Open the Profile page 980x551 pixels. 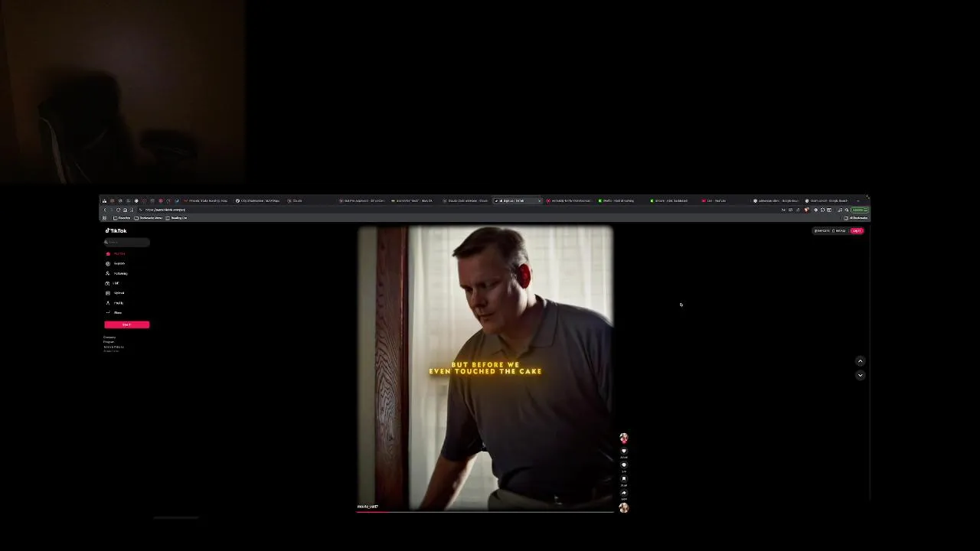click(x=116, y=303)
